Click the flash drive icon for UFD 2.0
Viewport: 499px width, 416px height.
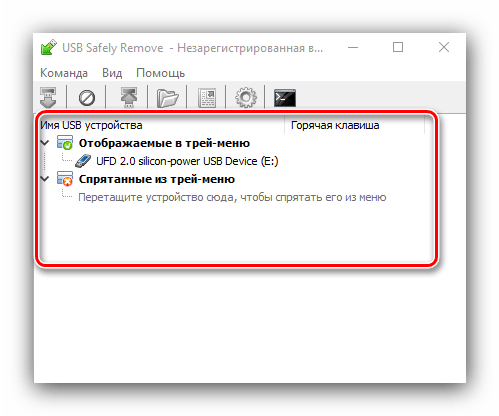83,161
